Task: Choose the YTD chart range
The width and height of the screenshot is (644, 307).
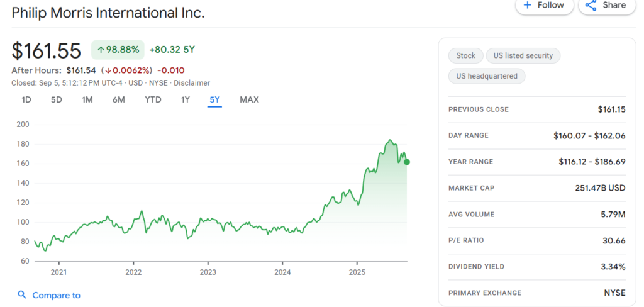Action: pos(153,100)
